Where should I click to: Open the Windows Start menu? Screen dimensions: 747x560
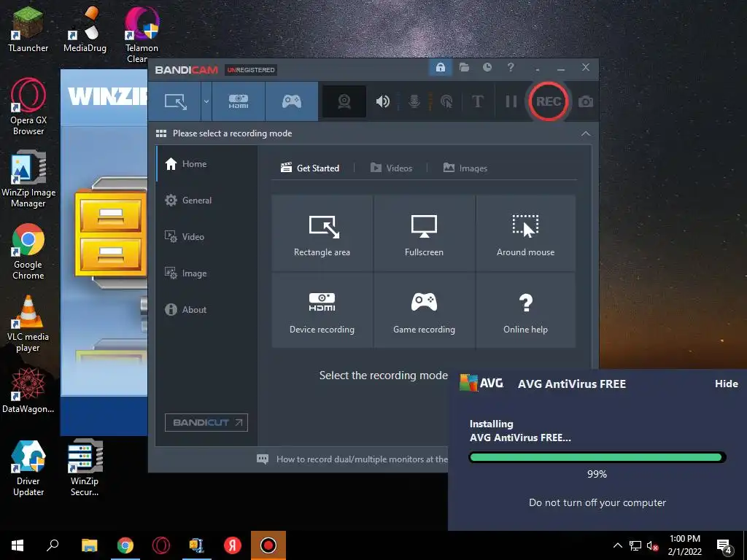pyautogui.click(x=18, y=545)
